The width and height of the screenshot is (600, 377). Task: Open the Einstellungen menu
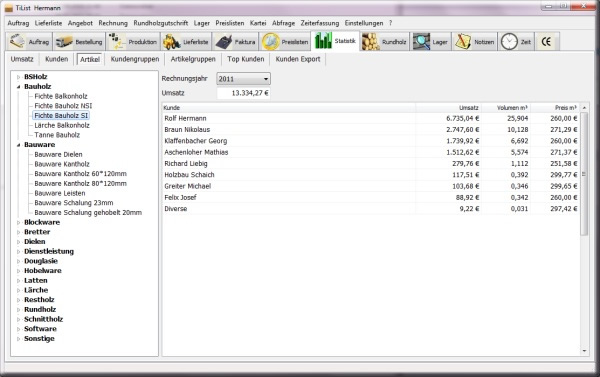pos(364,23)
